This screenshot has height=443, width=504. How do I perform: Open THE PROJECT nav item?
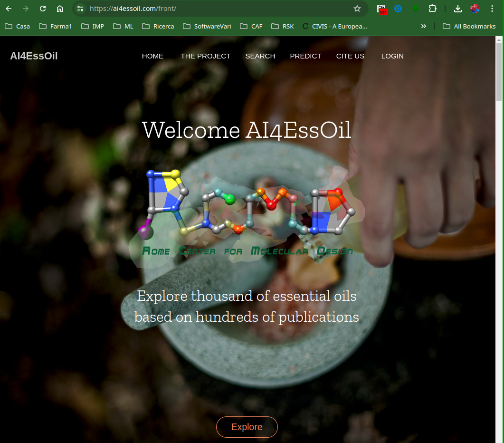pyautogui.click(x=206, y=56)
